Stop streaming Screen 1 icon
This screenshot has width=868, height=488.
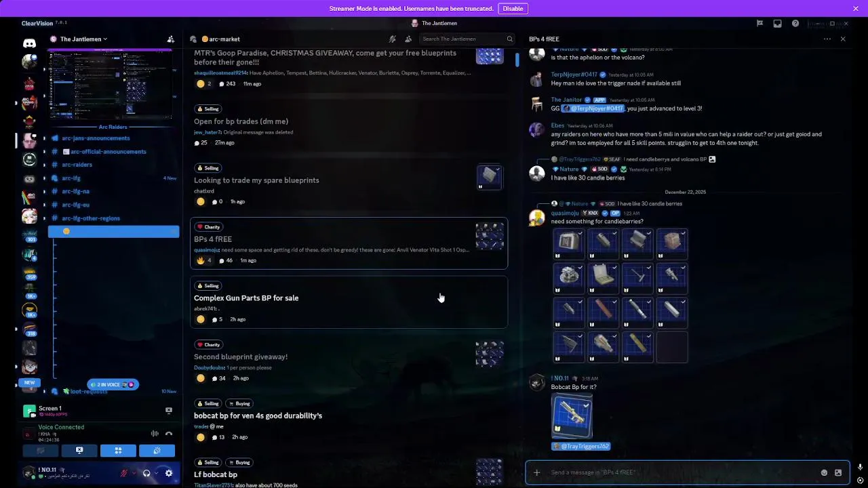[169, 410]
